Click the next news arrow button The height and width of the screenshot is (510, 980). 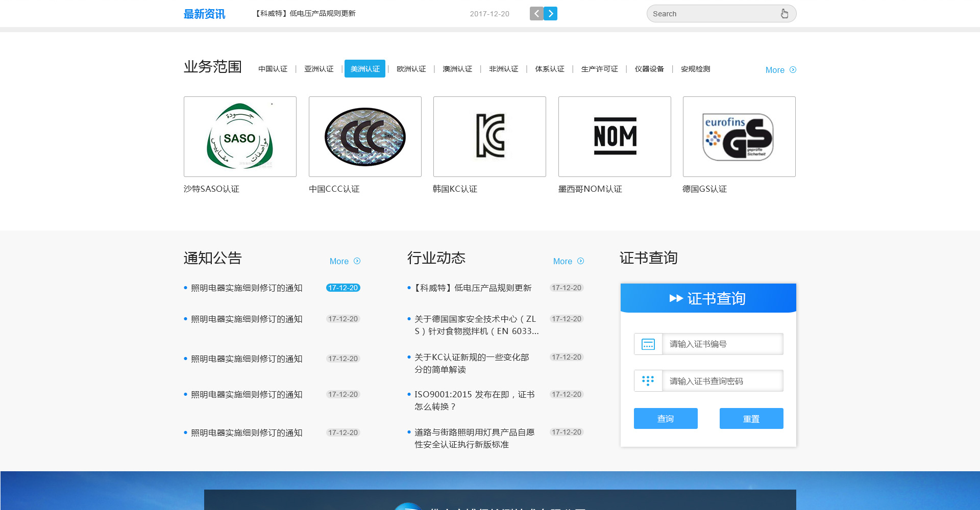(550, 14)
